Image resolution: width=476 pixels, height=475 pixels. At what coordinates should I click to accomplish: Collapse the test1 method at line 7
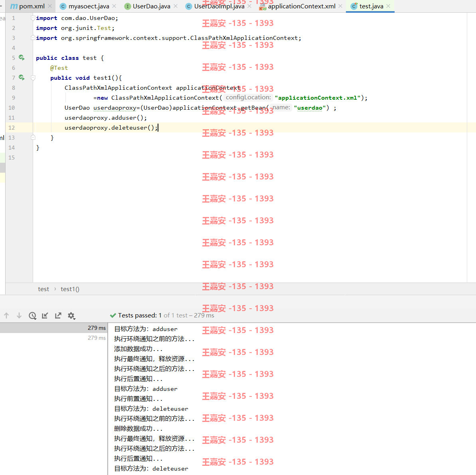pyautogui.click(x=33, y=78)
